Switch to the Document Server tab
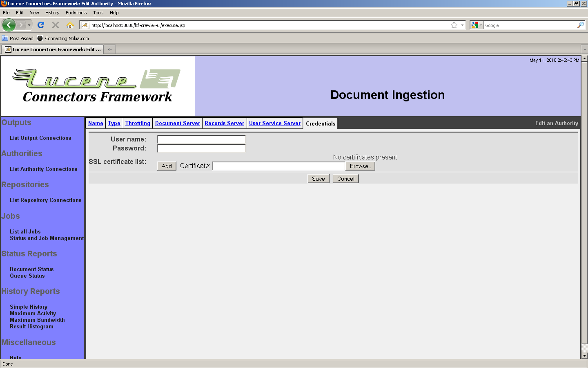 pos(177,123)
